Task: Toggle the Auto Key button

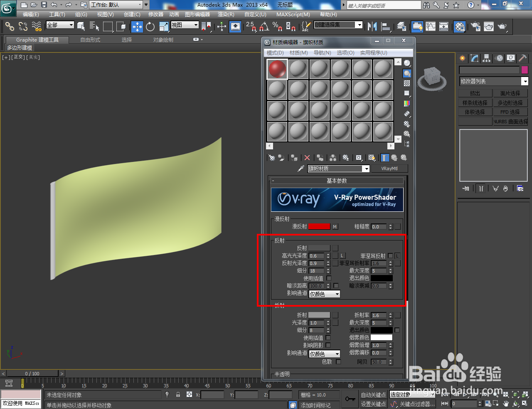Action: [373, 395]
